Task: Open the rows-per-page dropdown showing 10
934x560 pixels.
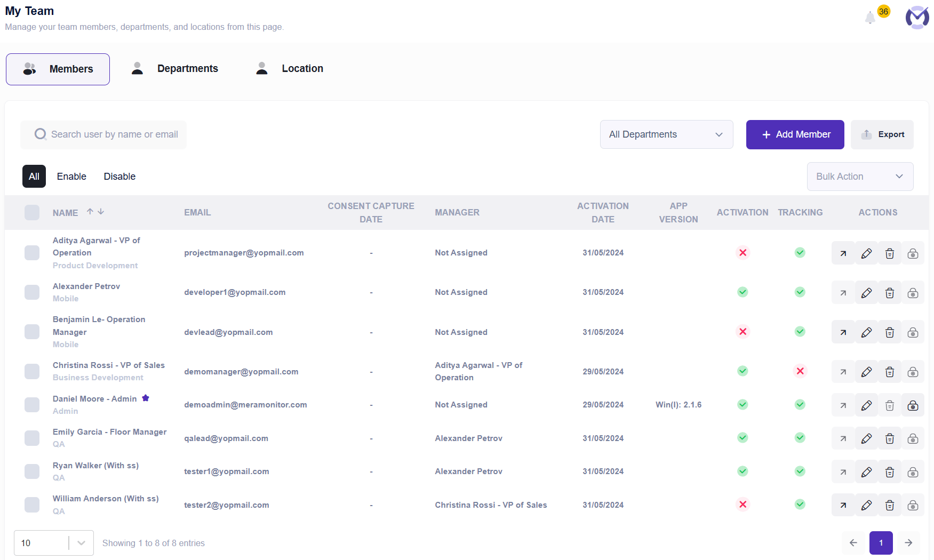Action: [54, 543]
